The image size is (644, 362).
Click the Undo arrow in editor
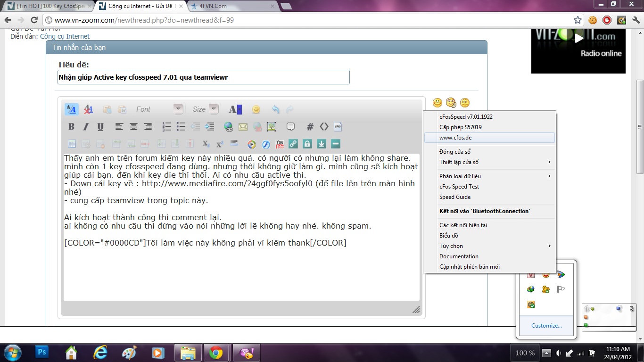click(x=276, y=109)
